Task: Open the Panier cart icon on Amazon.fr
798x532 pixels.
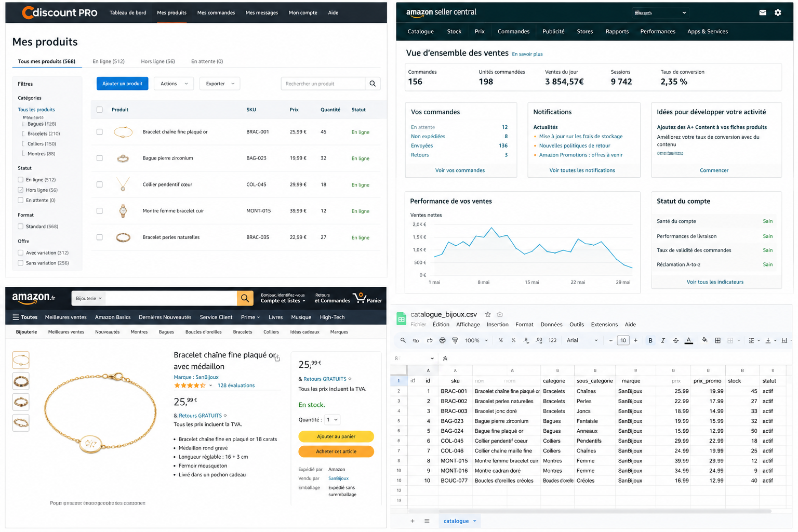Action: [367, 298]
